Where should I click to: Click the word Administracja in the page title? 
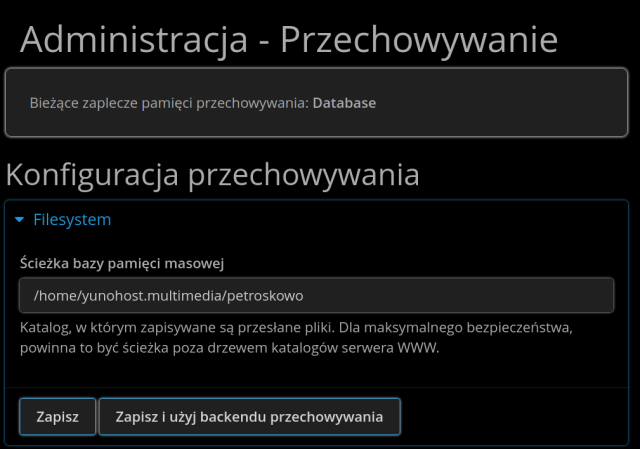pyautogui.click(x=133, y=40)
